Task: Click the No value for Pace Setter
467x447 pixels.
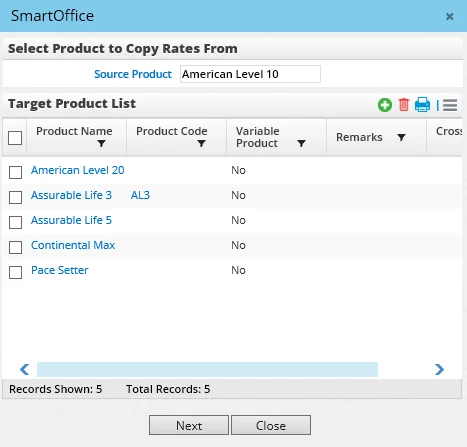Action: (x=238, y=270)
